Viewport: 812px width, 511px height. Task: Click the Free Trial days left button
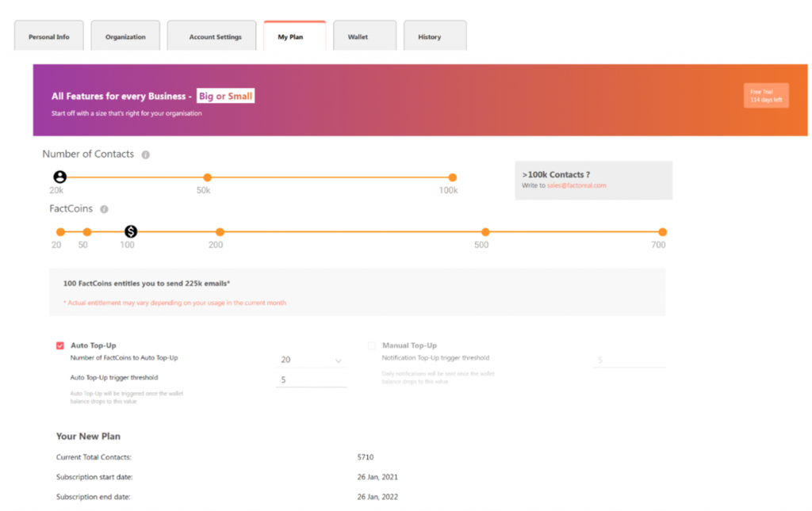click(766, 96)
